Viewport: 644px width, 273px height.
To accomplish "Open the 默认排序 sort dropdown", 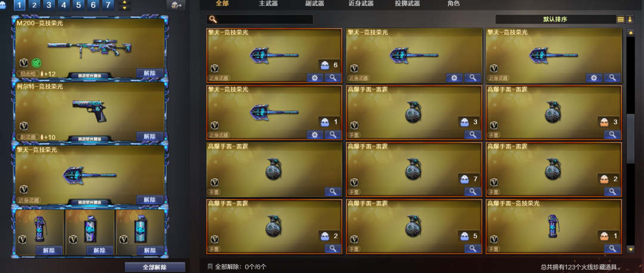I will click(555, 19).
